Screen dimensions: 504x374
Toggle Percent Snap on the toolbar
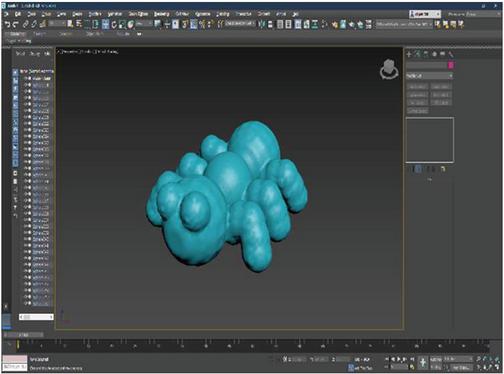202,24
